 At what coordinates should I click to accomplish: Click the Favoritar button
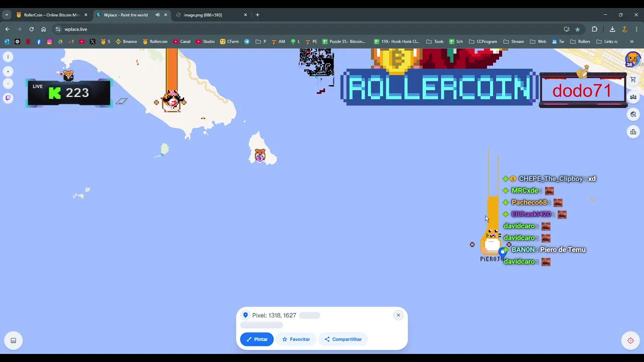296,339
